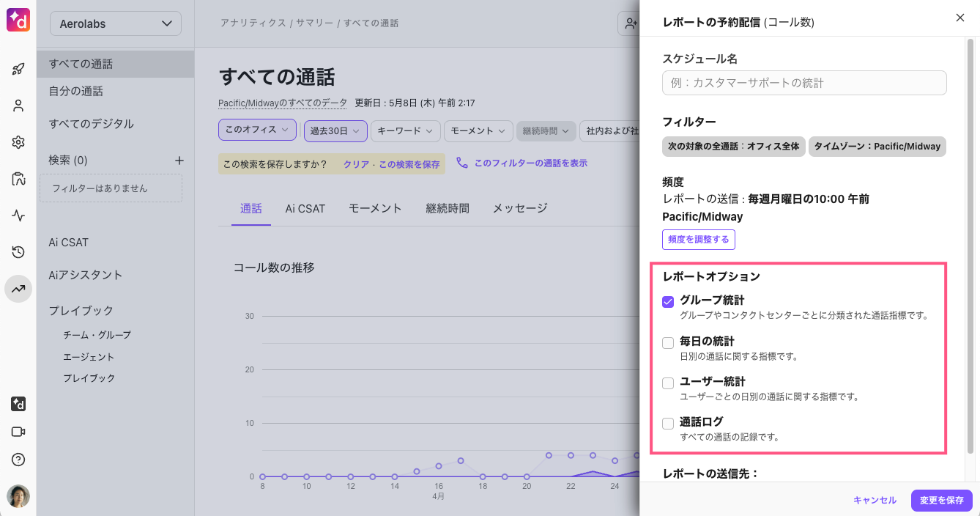Open Aiアシスタント in sidebar
This screenshot has height=516, width=980.
(x=86, y=275)
